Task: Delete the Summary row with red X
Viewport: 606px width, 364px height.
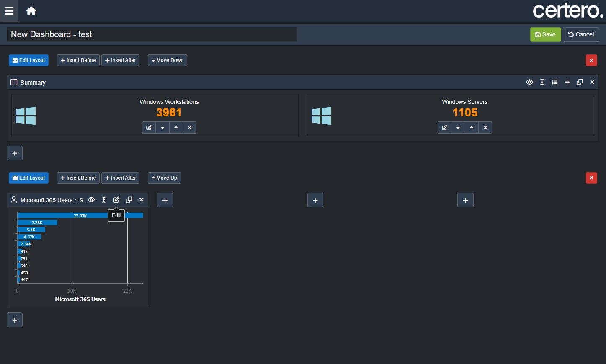Action: [591, 60]
